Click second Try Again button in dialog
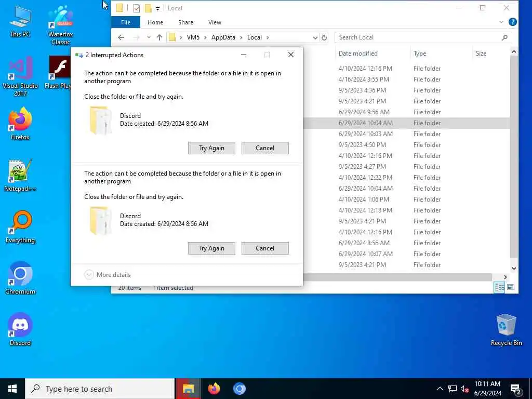The width and height of the screenshot is (532, 399). click(212, 248)
